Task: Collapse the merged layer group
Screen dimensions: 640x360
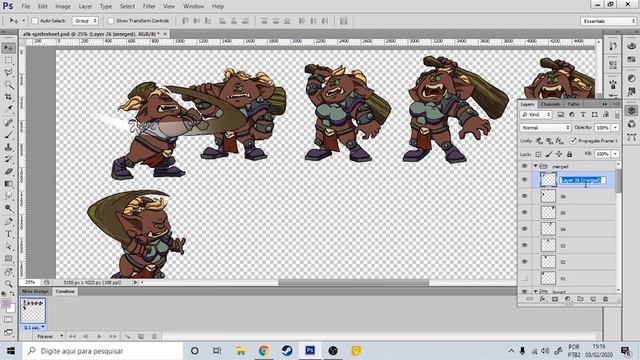Action: [x=535, y=166]
